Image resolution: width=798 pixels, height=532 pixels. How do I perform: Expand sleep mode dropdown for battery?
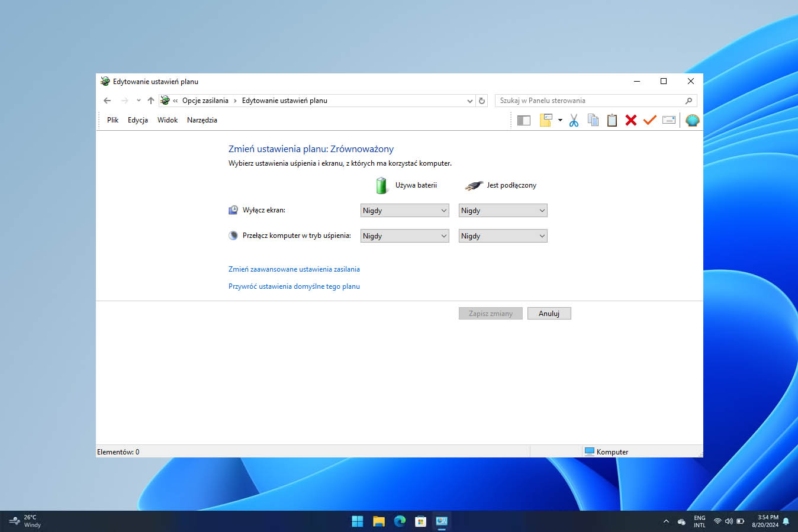point(405,236)
